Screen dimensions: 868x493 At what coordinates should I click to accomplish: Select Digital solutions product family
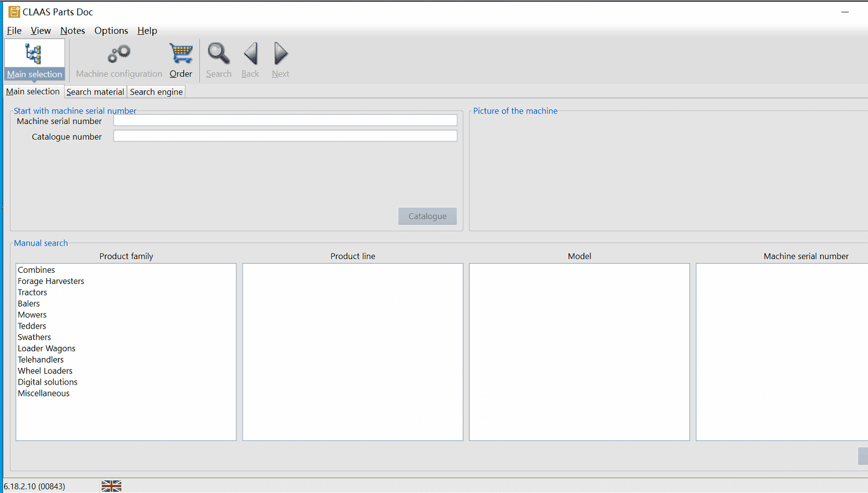click(48, 382)
